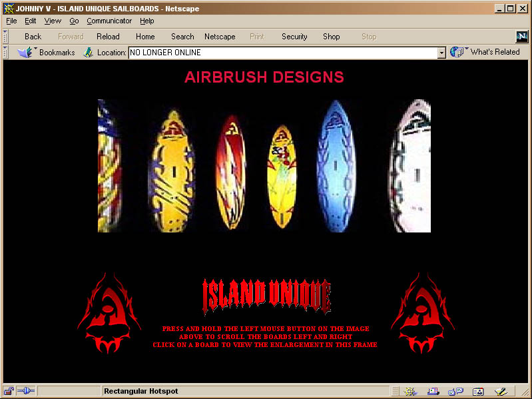Click the online/offline connection plug icon

[x=26, y=391]
